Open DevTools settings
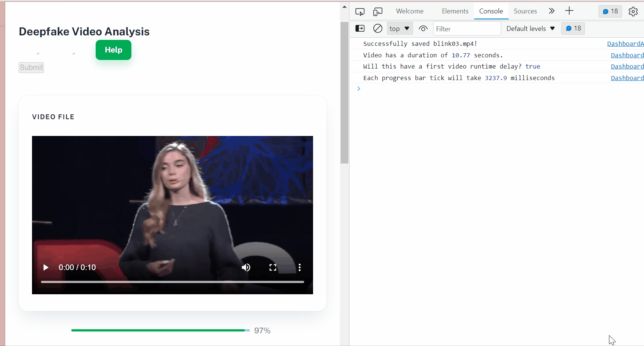 [633, 11]
